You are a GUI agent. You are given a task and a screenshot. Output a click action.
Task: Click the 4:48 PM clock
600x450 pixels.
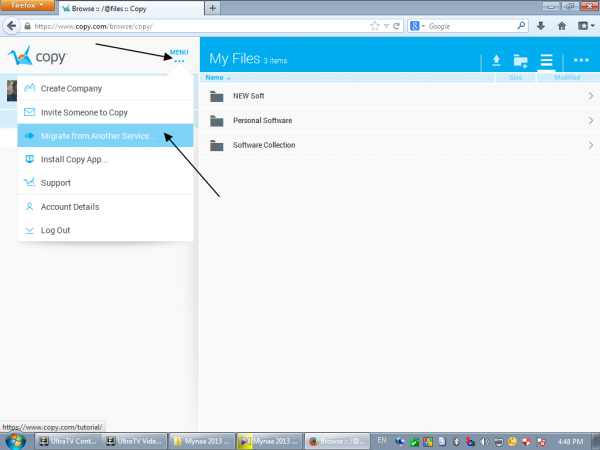(x=571, y=442)
